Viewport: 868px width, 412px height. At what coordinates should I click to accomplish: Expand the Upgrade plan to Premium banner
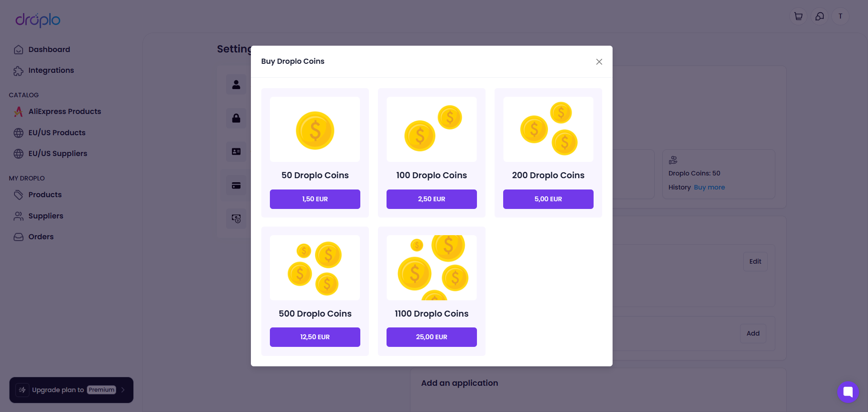point(71,390)
